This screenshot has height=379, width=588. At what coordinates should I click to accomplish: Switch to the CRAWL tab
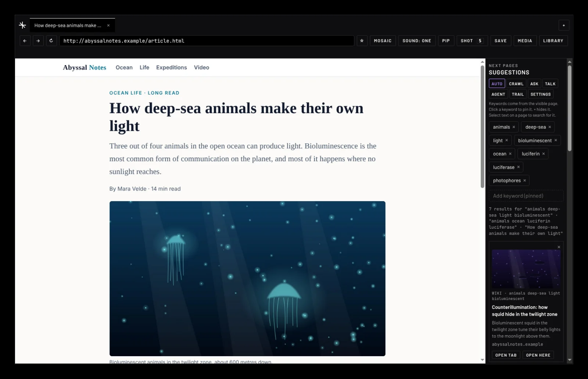[x=516, y=84]
